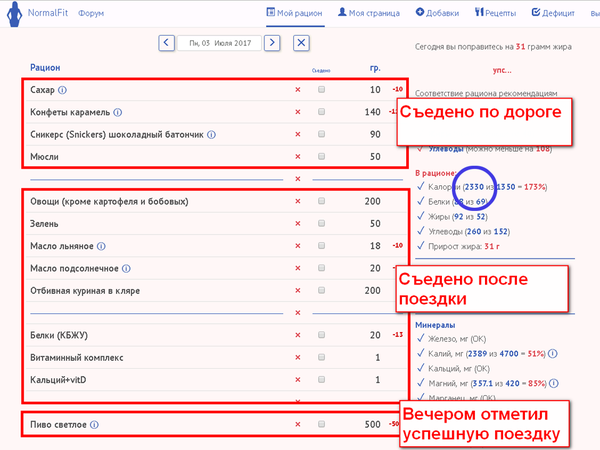Mark Пиво светлое as eaten
600x450 pixels.
click(x=321, y=425)
